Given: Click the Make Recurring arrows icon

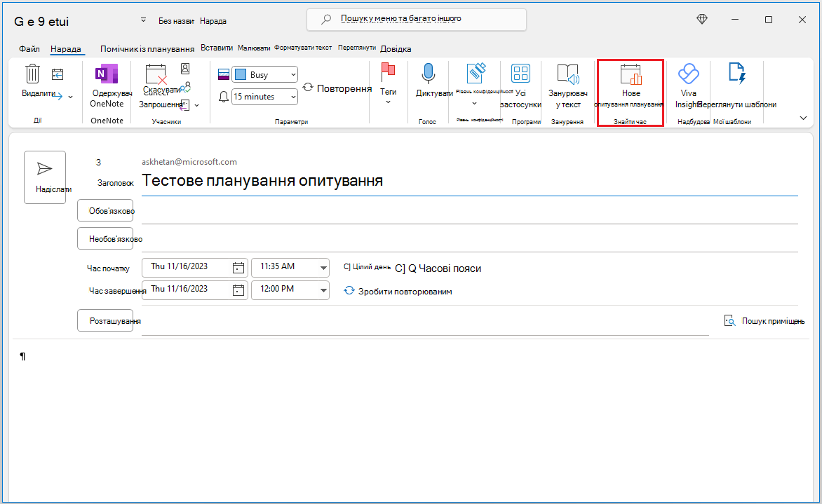Looking at the screenshot, I should point(349,290).
